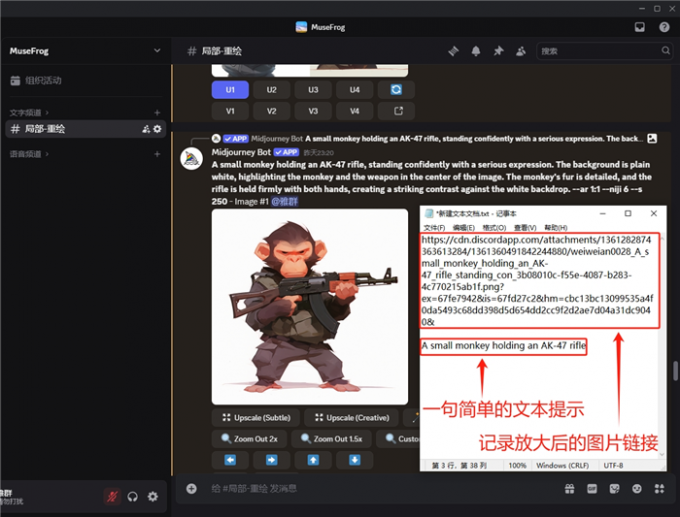Screen dimensions: 680x517
Task: Open the sticker picker
Action: pos(615,489)
